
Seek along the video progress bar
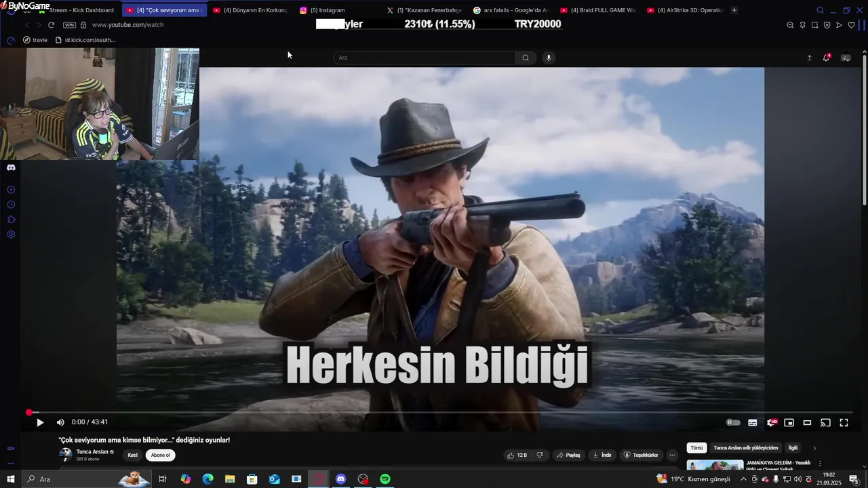(x=440, y=412)
